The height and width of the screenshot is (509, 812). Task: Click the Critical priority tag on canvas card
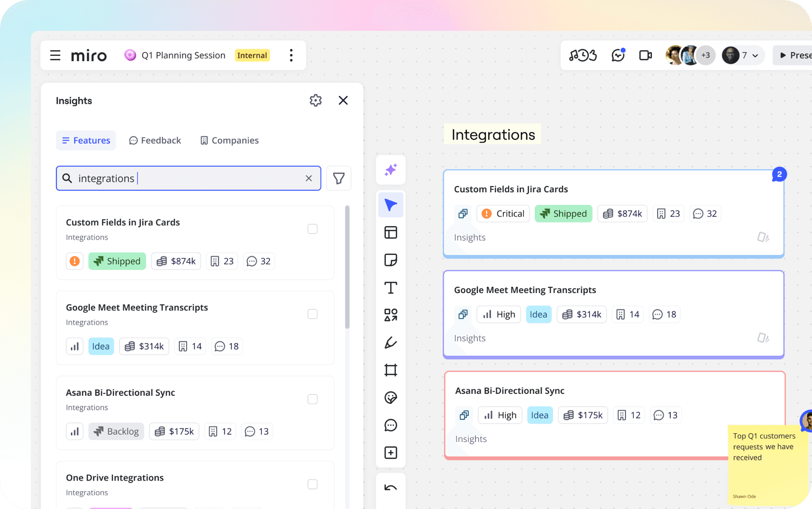pos(503,214)
